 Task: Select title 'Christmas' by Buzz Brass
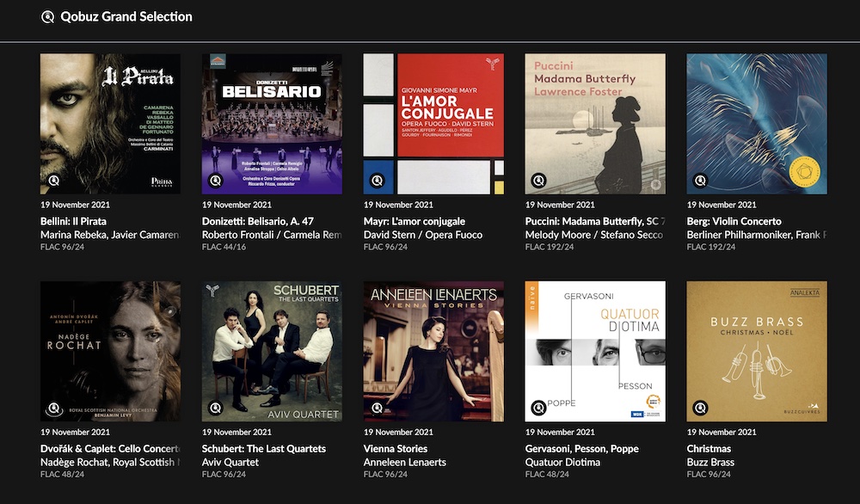click(709, 449)
